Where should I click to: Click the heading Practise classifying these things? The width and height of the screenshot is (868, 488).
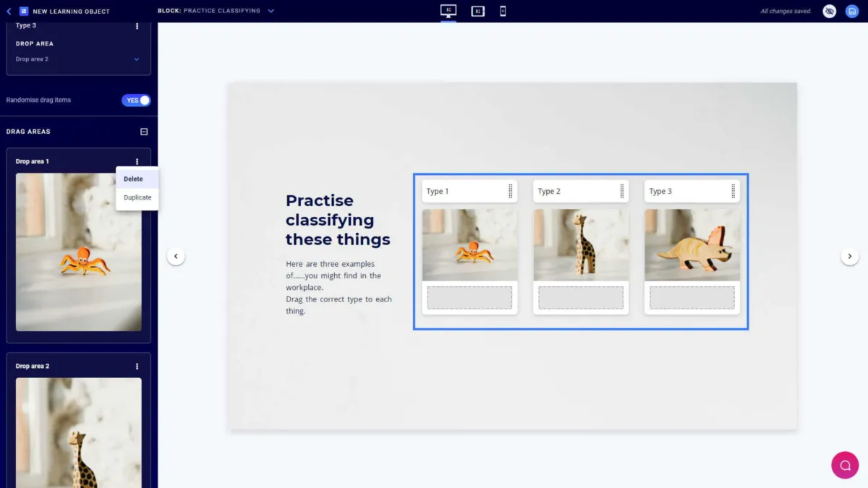[338, 220]
